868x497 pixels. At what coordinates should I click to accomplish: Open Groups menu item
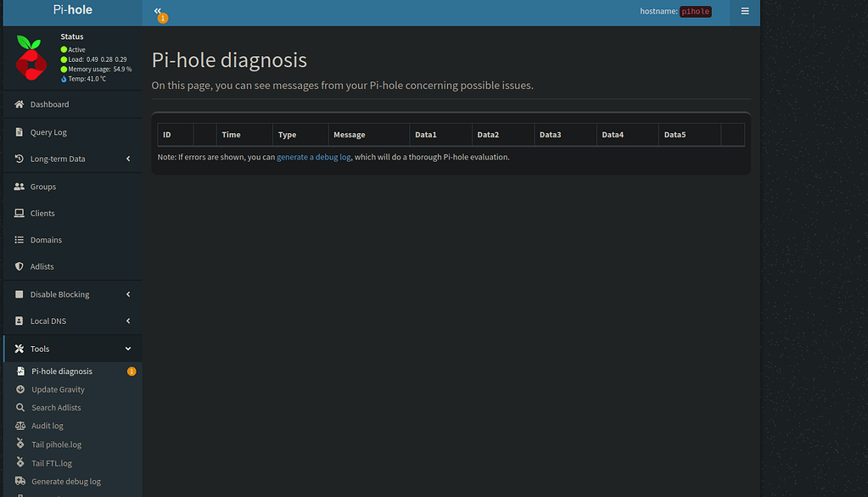[72, 187]
